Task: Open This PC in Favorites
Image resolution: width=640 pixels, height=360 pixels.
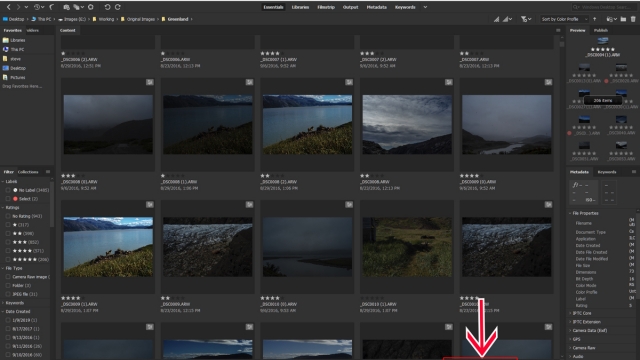Action: point(13,49)
